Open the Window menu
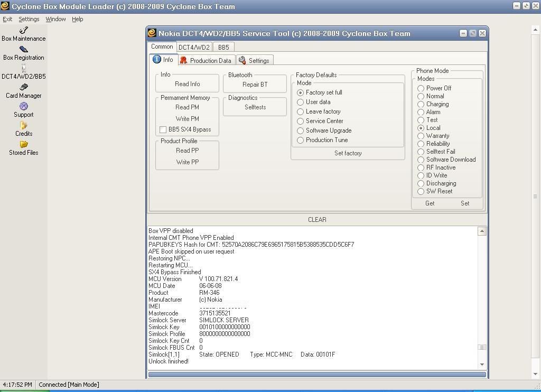 [55, 19]
